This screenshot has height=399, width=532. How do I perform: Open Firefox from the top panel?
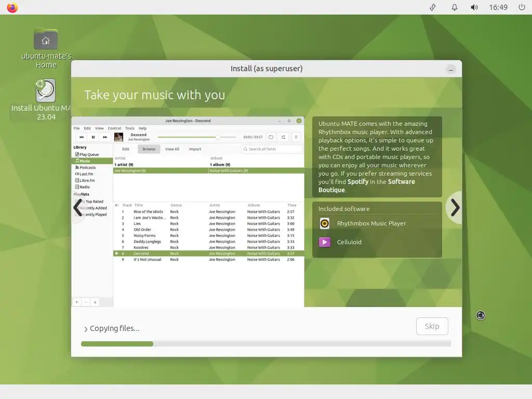point(12,7)
